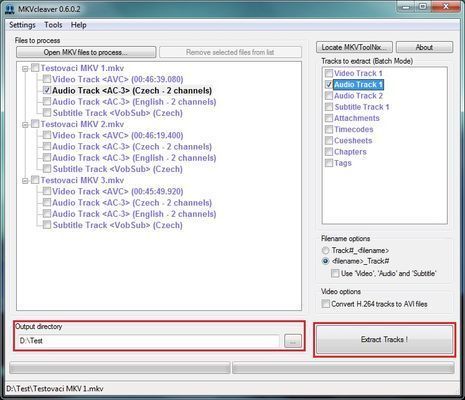Enable Use 'Video', 'Audio' and 'Subtitle' option
The width and height of the screenshot is (465, 400).
335,273
